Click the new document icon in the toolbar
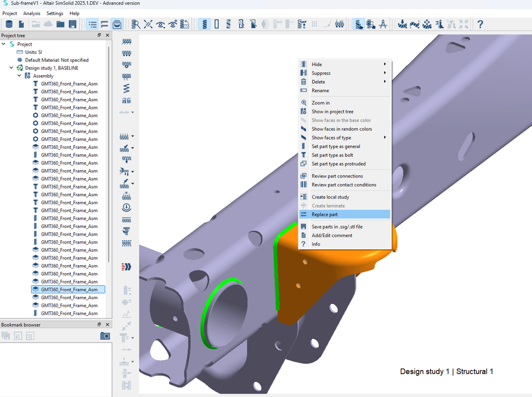Image resolution: width=532 pixels, height=397 pixels. (21, 24)
